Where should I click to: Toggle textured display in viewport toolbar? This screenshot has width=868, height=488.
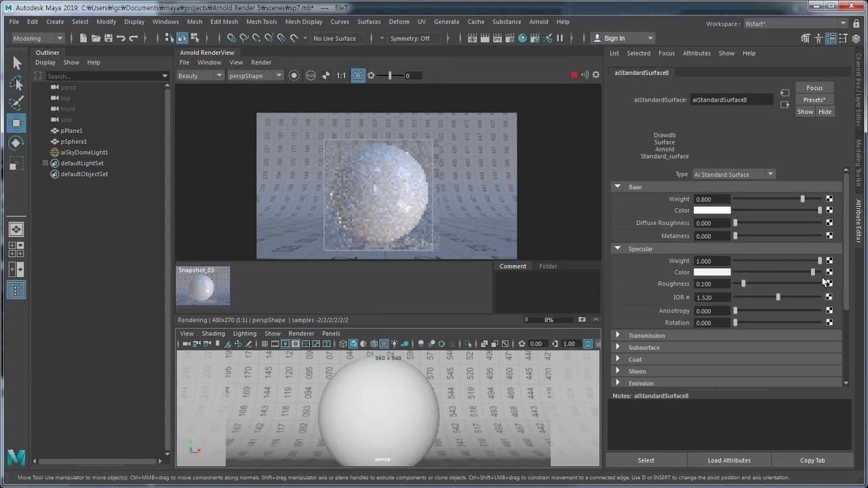coord(384,344)
